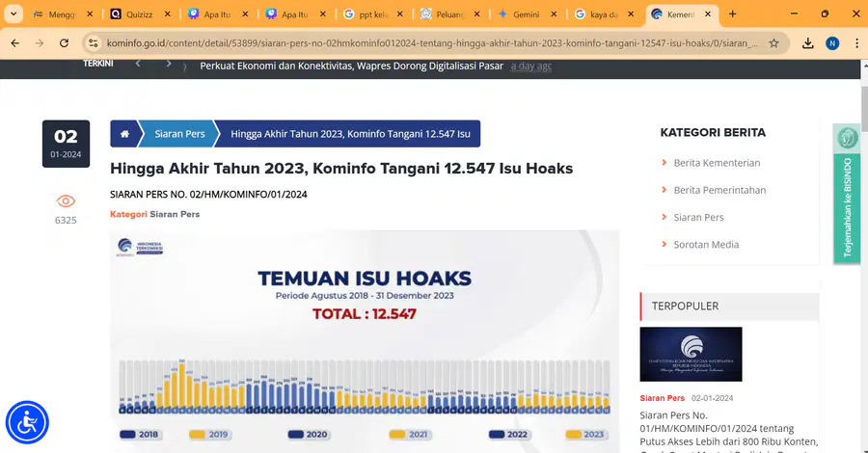Open Sorotan Media category link
Image resolution: width=868 pixels, height=453 pixels.
(706, 245)
